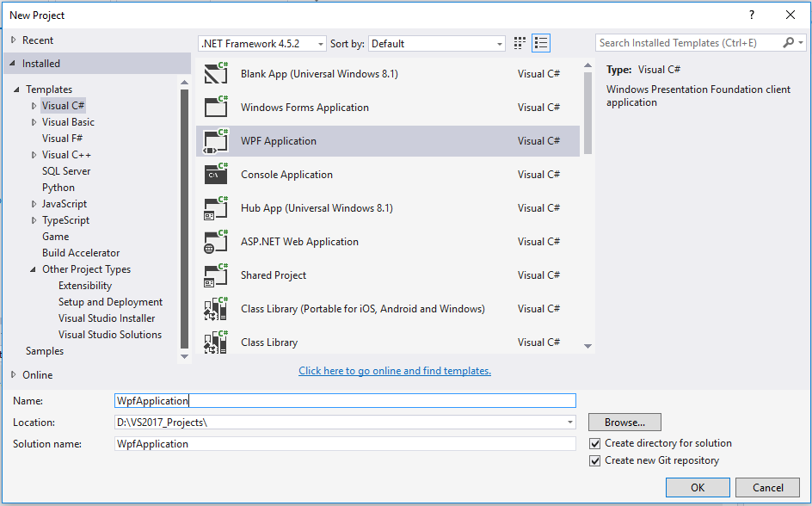Open the Sort by dropdown
Screen dimensions: 812x506
[x=436, y=43]
